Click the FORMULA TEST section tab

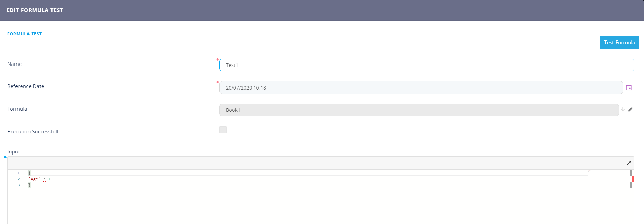(24, 34)
